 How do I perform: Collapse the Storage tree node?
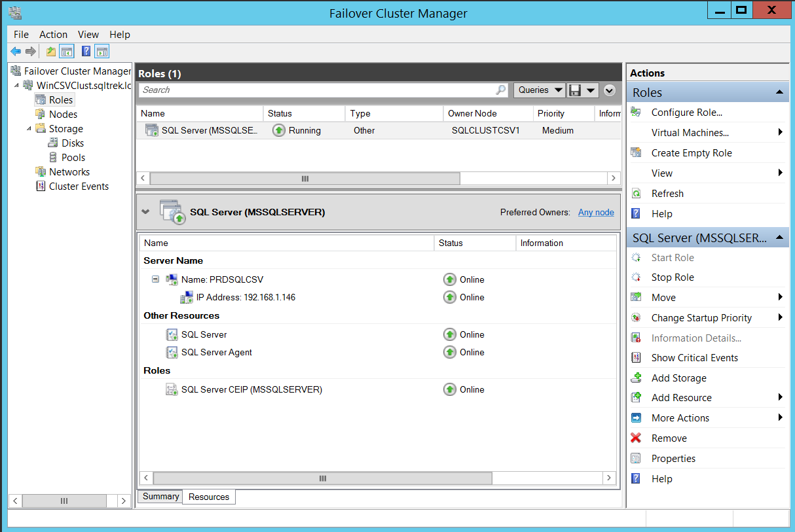click(29, 129)
